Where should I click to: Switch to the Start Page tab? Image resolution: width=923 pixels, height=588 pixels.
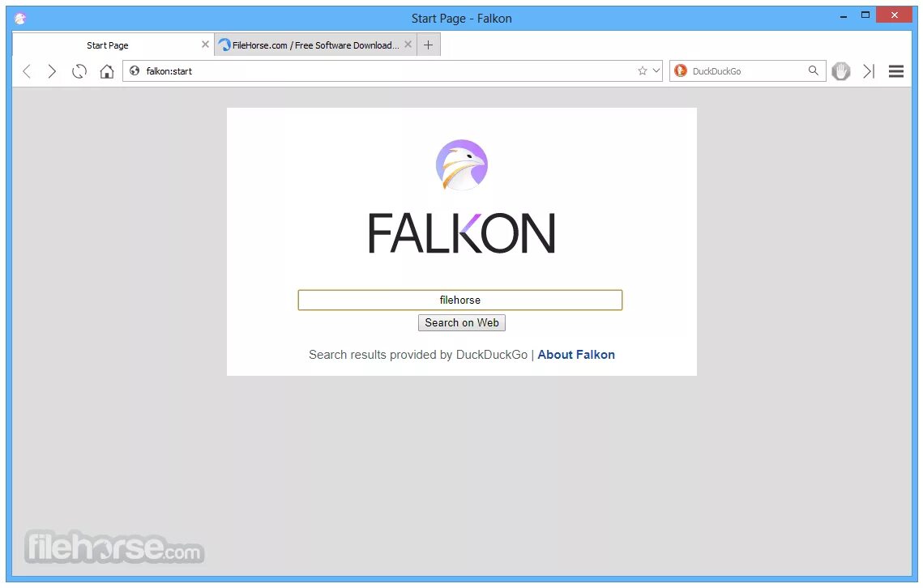coord(112,45)
